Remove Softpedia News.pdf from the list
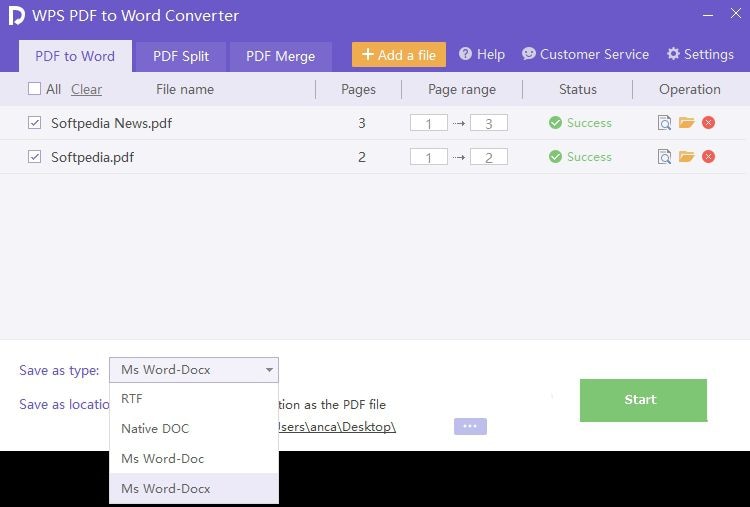Viewport: 750px width, 507px height. point(708,123)
